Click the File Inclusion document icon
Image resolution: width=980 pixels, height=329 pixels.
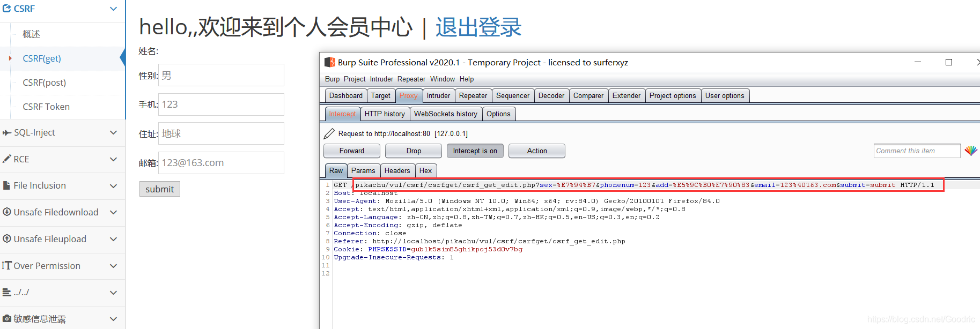(7, 185)
